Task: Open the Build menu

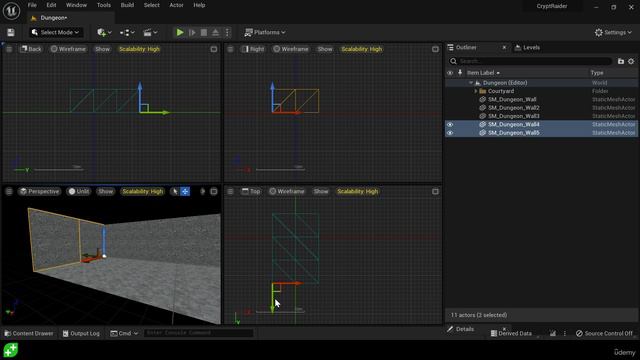Action: (x=127, y=5)
